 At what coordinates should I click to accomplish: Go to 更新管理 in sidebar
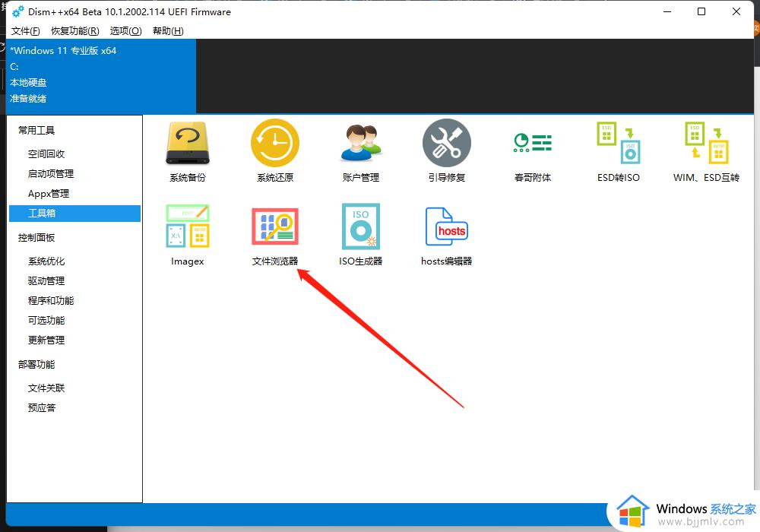tap(46, 340)
